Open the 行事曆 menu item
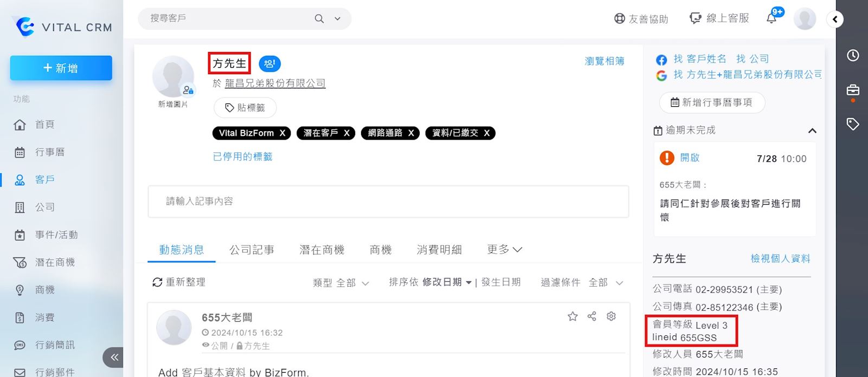This screenshot has height=377, width=868. click(49, 152)
